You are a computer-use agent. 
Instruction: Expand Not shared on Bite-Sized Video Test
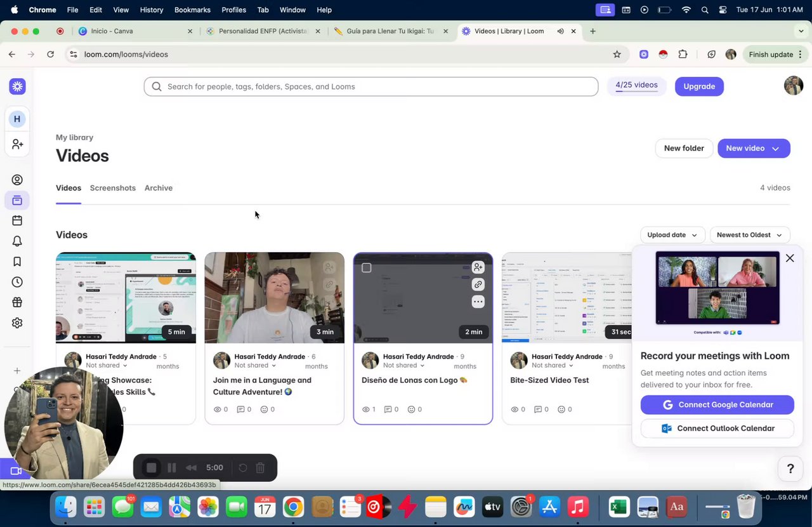[x=553, y=366]
